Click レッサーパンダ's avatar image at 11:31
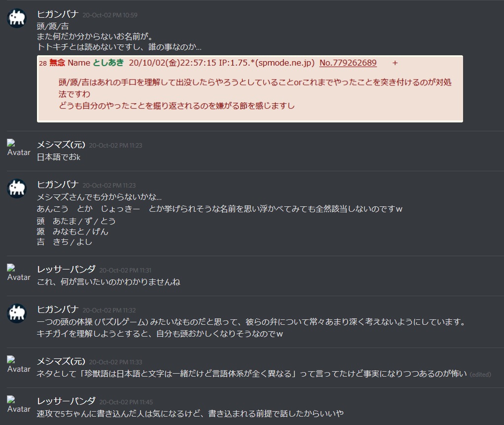The width and height of the screenshot is (504, 425). (19, 273)
